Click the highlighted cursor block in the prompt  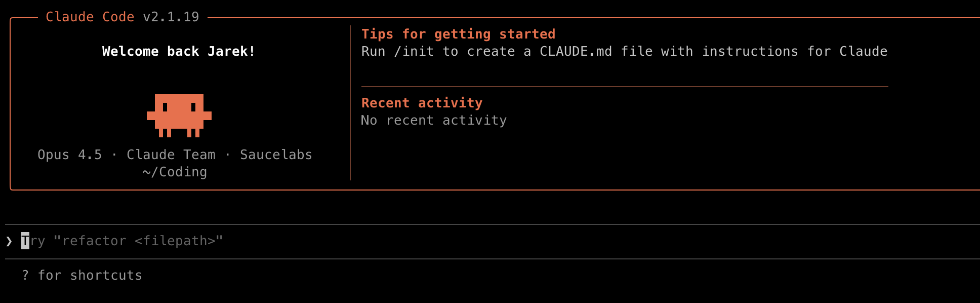[x=25, y=241]
